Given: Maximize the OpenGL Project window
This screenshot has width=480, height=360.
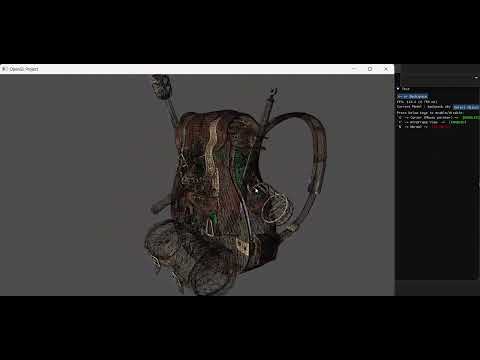Looking at the screenshot, I should 370,69.
